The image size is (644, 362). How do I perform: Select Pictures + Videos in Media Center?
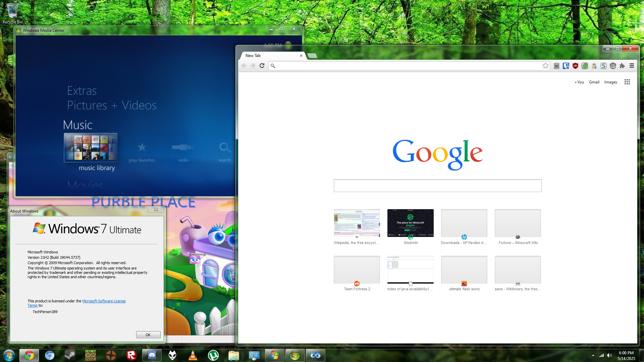pos(112,105)
